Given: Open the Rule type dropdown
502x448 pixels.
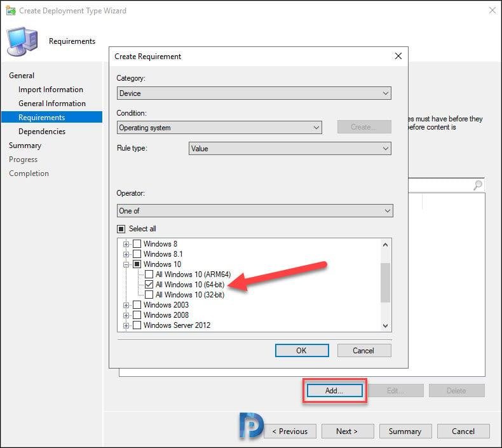Looking at the screenshot, I should 289,149.
